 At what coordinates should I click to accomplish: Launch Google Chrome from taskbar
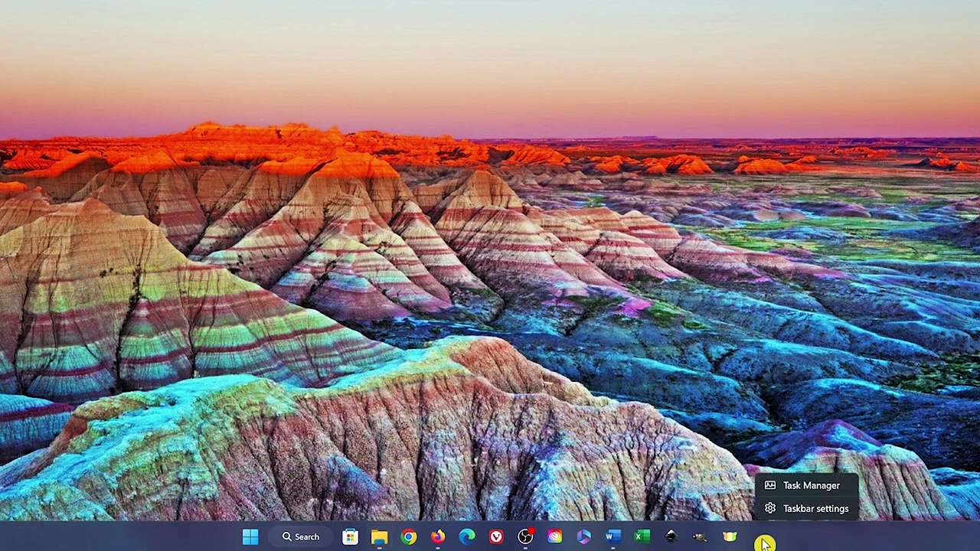coord(409,537)
